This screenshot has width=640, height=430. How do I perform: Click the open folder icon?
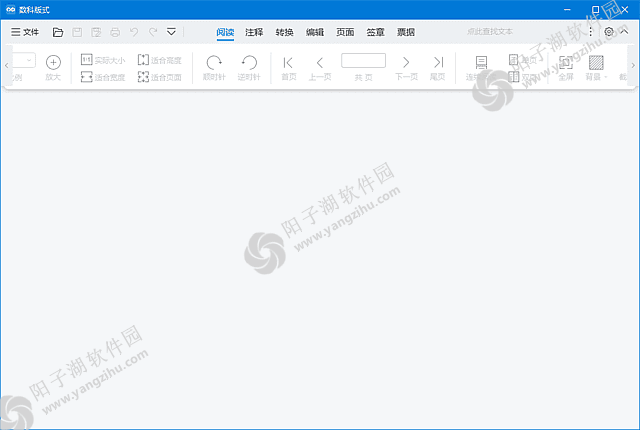58,32
